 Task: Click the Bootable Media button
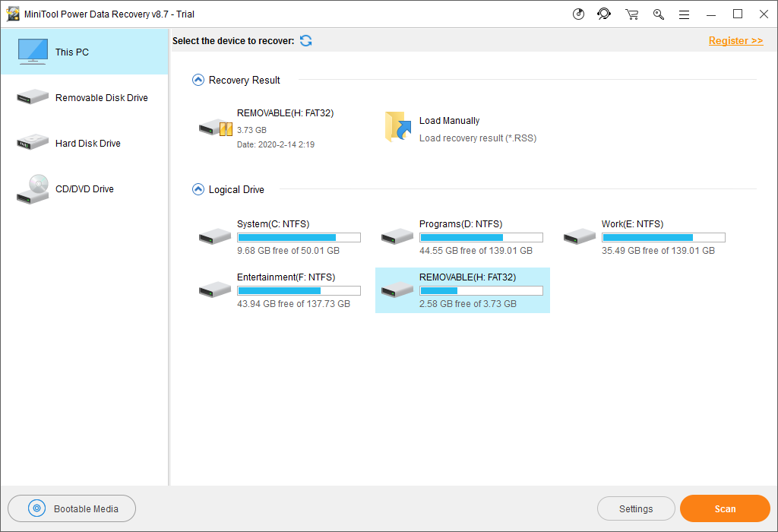click(72, 508)
